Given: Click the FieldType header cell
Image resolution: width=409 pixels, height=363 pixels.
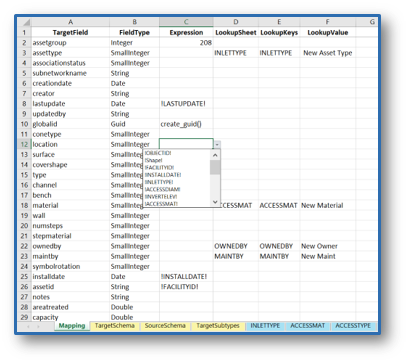Looking at the screenshot, I should [134, 33].
